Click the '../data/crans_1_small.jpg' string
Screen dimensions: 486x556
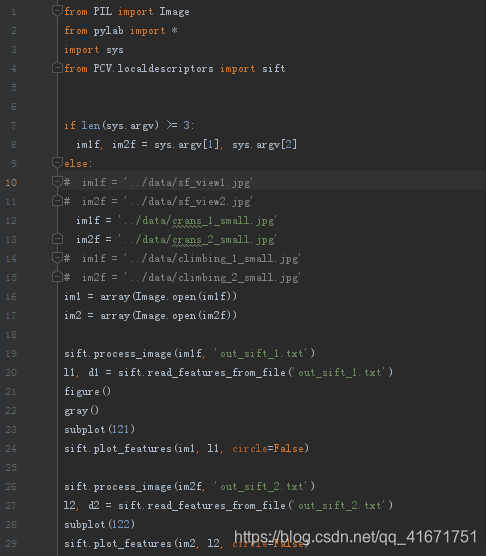click(197, 221)
